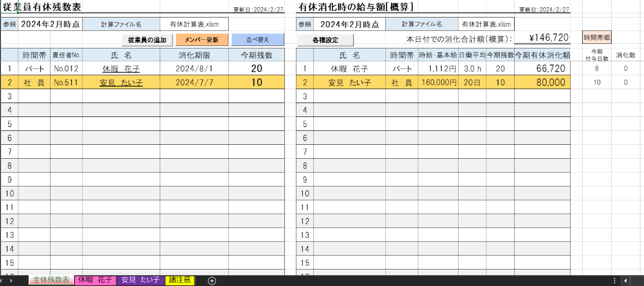Follow the 安見 たい子 name link
Viewport: 644px width, 286px height.
tap(121, 82)
